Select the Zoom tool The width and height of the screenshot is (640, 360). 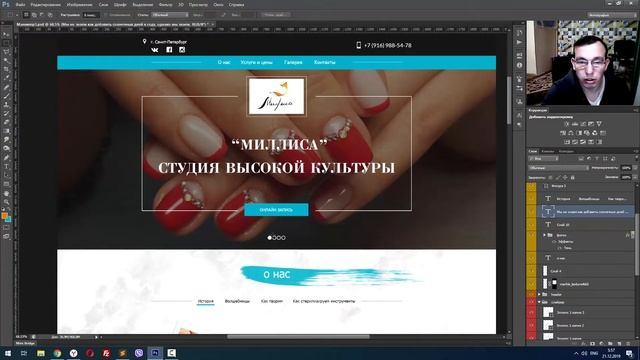coord(6,202)
